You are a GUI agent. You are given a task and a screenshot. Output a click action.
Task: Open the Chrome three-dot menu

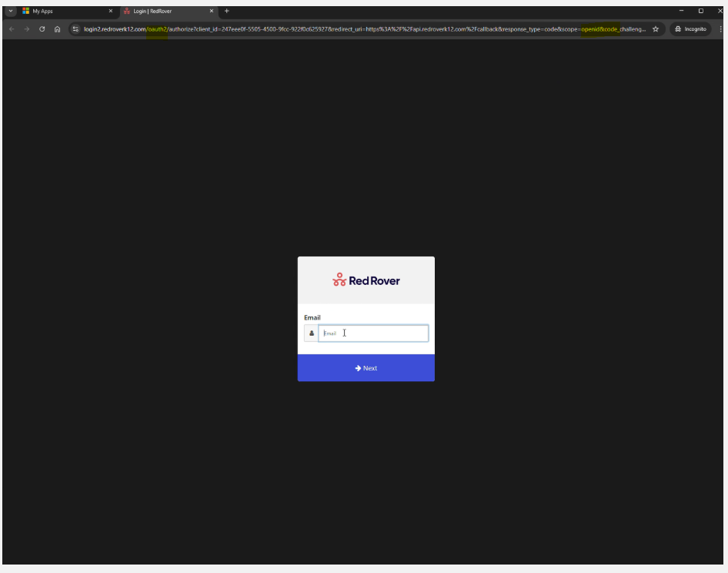click(x=720, y=29)
